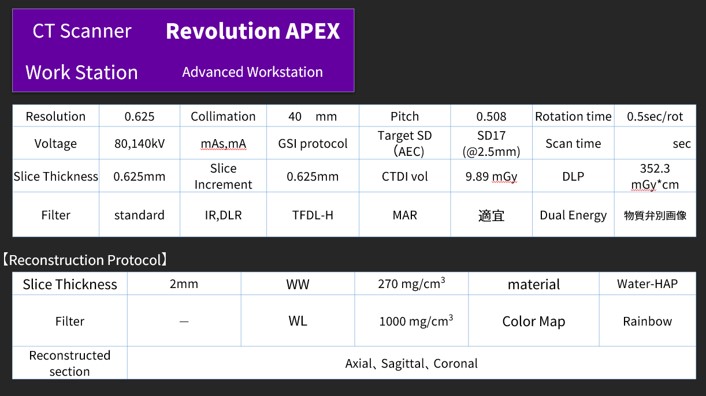This screenshot has height=396, width=706.
Task: Select the 'Work Station' label
Action: [81, 72]
